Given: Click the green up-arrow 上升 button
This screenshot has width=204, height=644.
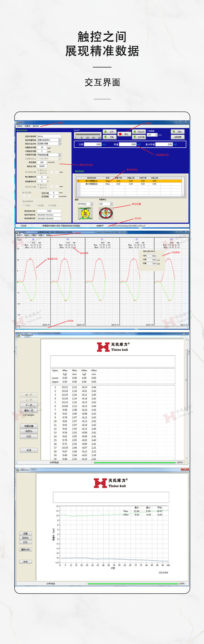Looking at the screenshot, I should (x=109, y=132).
